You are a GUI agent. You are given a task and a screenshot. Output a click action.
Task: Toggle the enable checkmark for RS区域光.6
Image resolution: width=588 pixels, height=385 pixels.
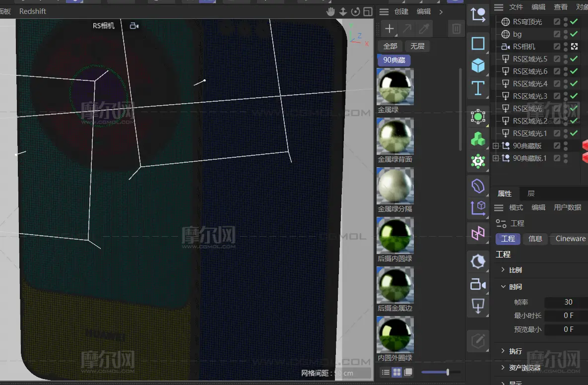[x=574, y=71]
